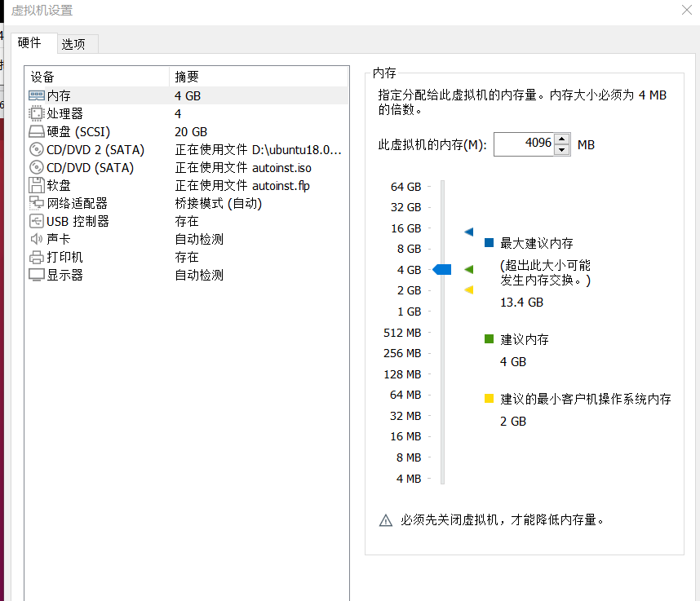Select the 显示器 row label
The height and width of the screenshot is (601, 700).
pyautogui.click(x=64, y=275)
